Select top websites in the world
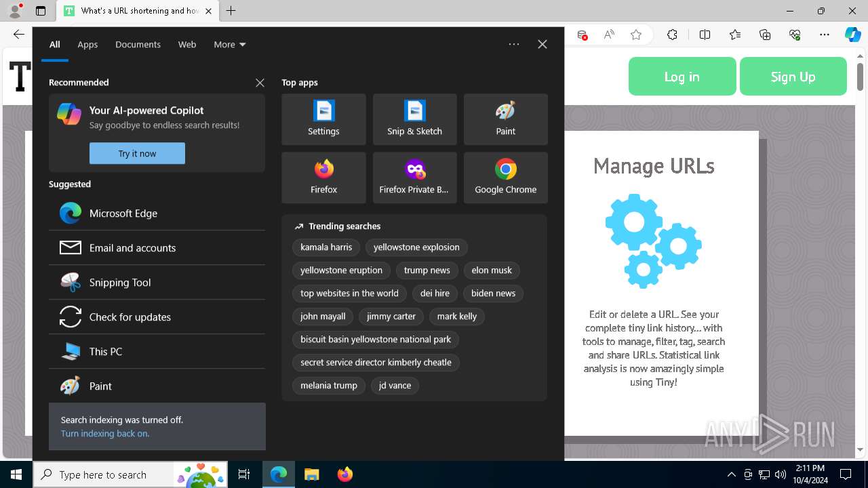 click(349, 293)
